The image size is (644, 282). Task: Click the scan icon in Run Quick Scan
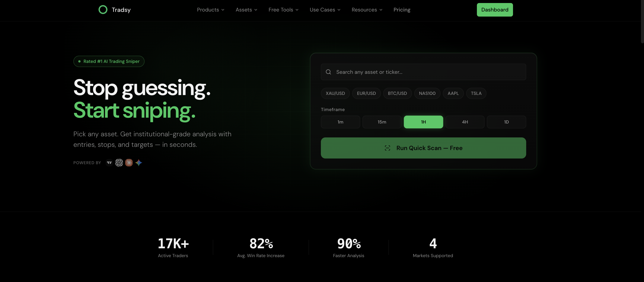click(387, 148)
